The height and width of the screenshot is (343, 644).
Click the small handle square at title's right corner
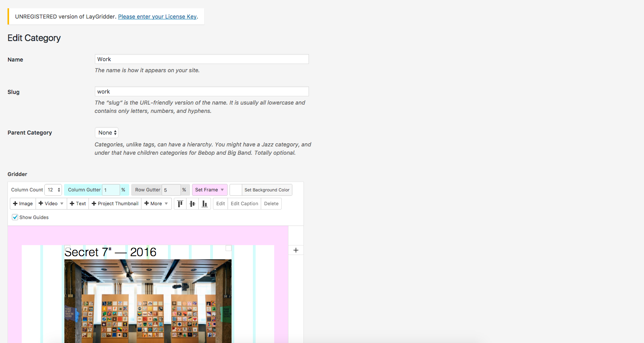pyautogui.click(x=228, y=248)
